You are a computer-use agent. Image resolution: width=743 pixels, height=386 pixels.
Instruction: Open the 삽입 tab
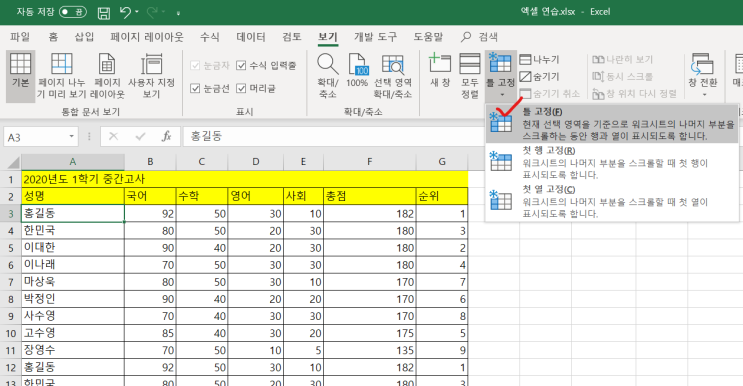[x=84, y=36]
